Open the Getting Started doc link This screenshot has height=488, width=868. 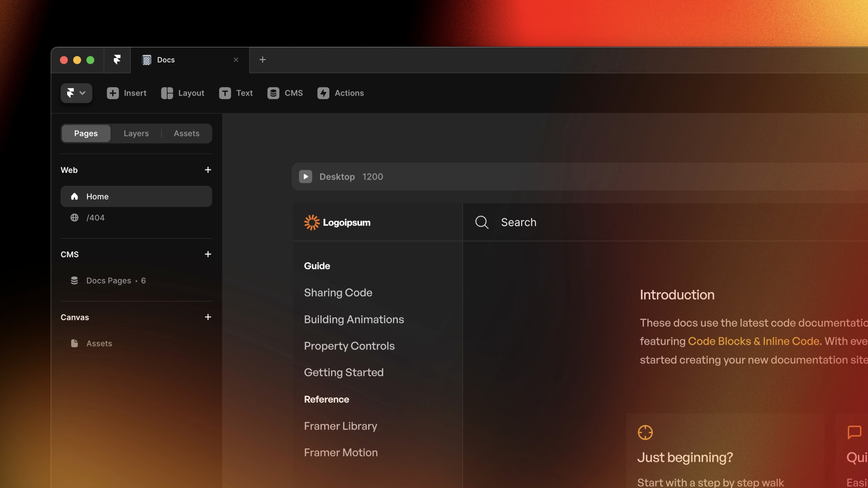point(344,373)
